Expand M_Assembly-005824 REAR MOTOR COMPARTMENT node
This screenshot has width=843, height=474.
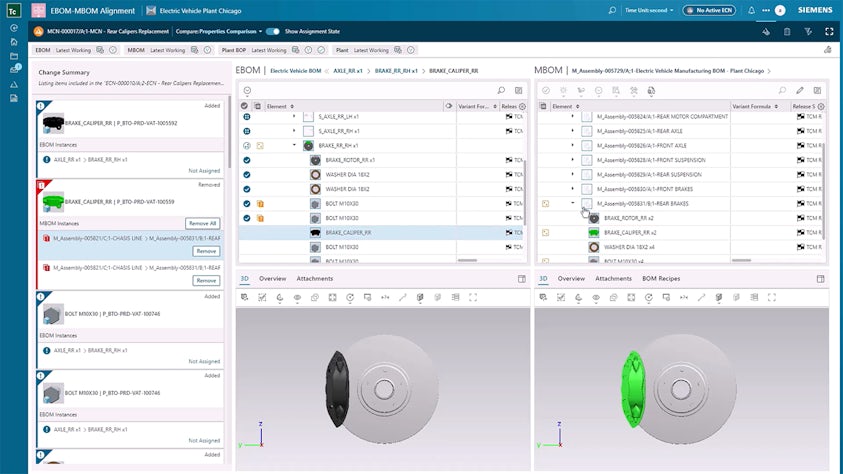[x=573, y=117]
